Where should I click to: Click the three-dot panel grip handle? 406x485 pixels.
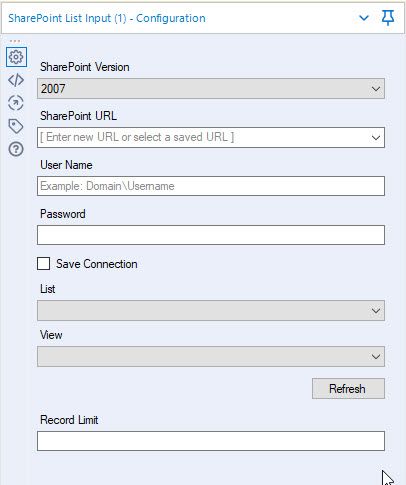click(x=15, y=41)
